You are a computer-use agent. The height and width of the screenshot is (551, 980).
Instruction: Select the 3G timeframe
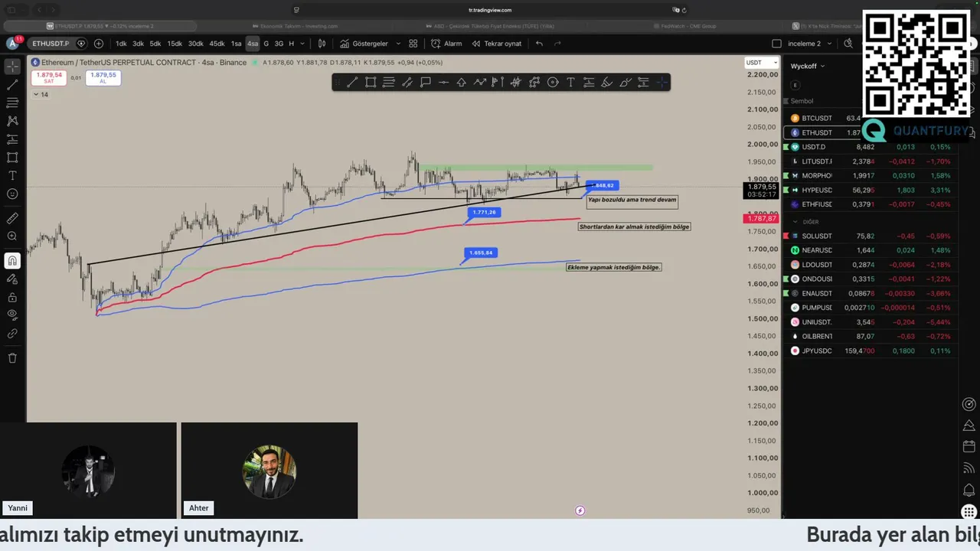(279, 44)
